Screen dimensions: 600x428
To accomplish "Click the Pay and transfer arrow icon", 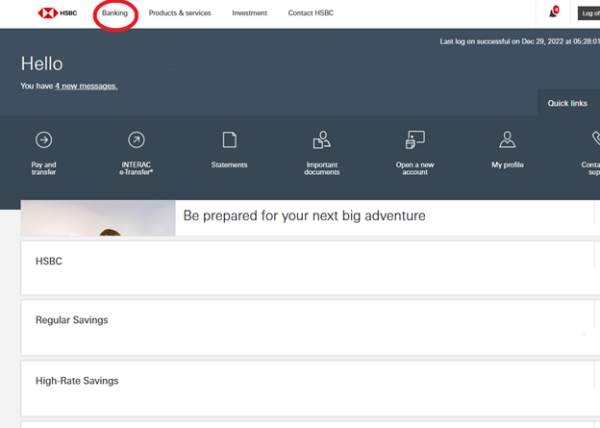I will point(44,140).
